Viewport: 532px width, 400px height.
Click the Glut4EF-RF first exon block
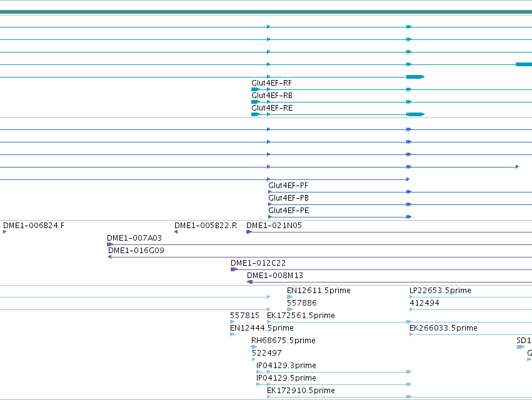point(256,89)
